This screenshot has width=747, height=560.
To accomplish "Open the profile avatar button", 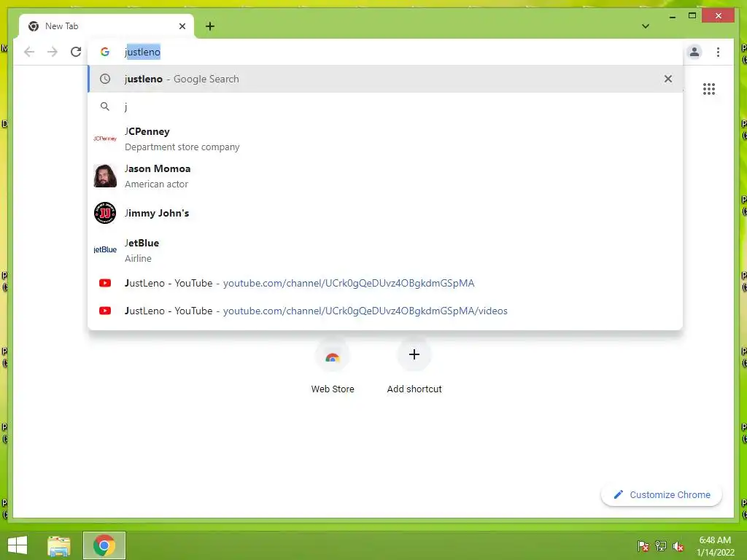I will coord(694,52).
